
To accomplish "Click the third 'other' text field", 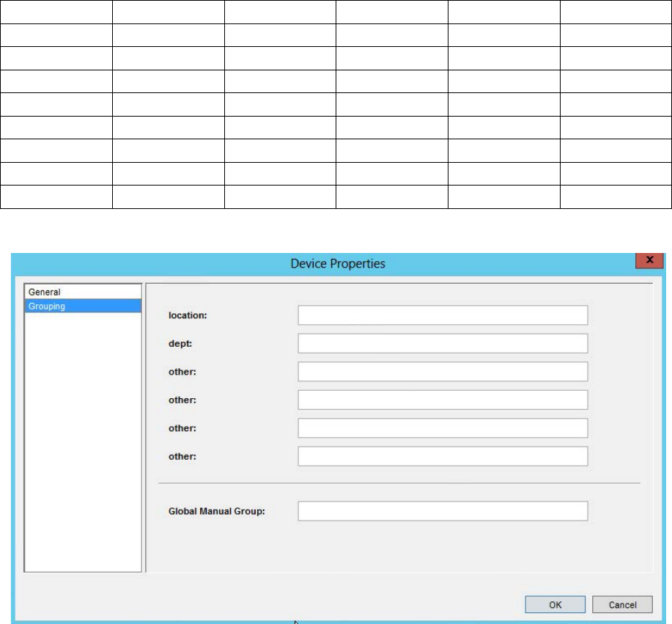I will (443, 427).
